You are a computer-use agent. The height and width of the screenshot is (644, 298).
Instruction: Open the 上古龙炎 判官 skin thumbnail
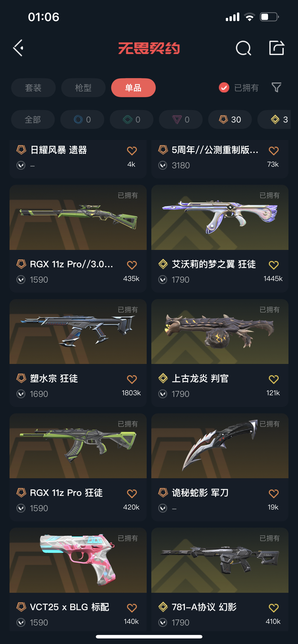coord(220,332)
